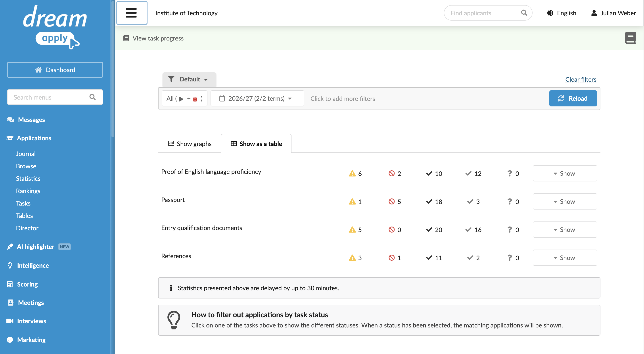The image size is (644, 354).
Task: Select the Show as a table tab
Action: (256, 144)
